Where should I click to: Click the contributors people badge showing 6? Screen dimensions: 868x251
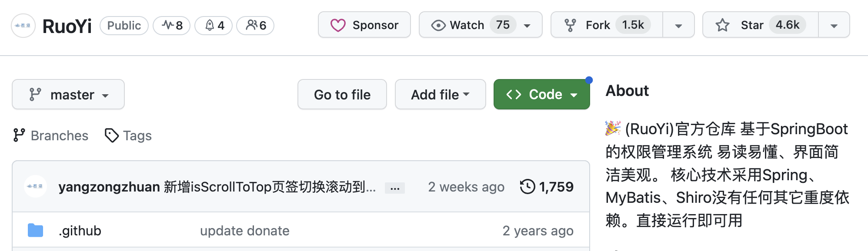tap(255, 26)
